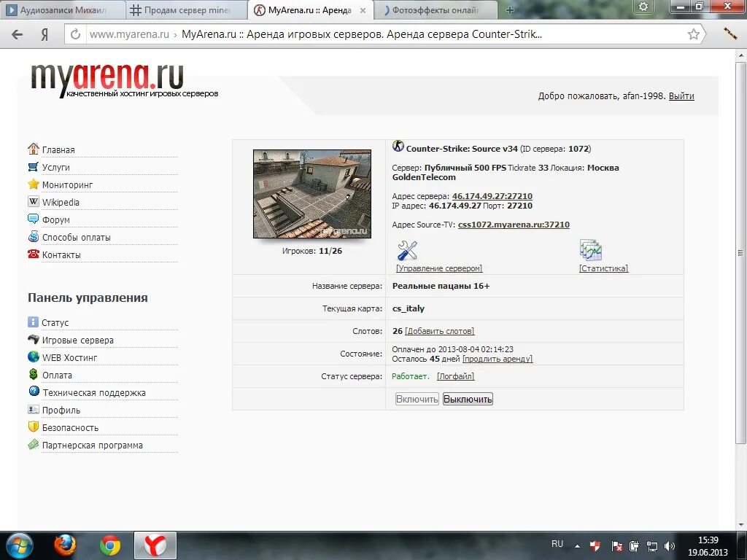The image size is (747, 560).
Task: Open Партнерская программа panel link
Action: (93, 446)
